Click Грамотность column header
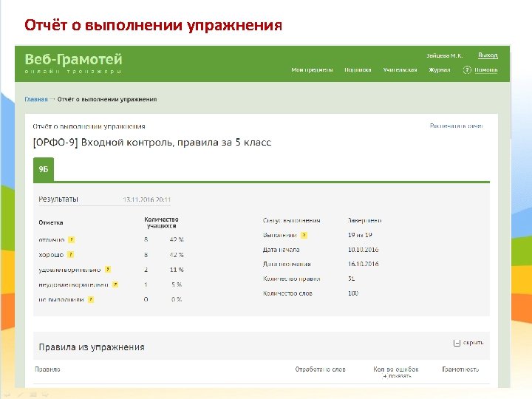This screenshot has height=399, width=532. (460, 369)
